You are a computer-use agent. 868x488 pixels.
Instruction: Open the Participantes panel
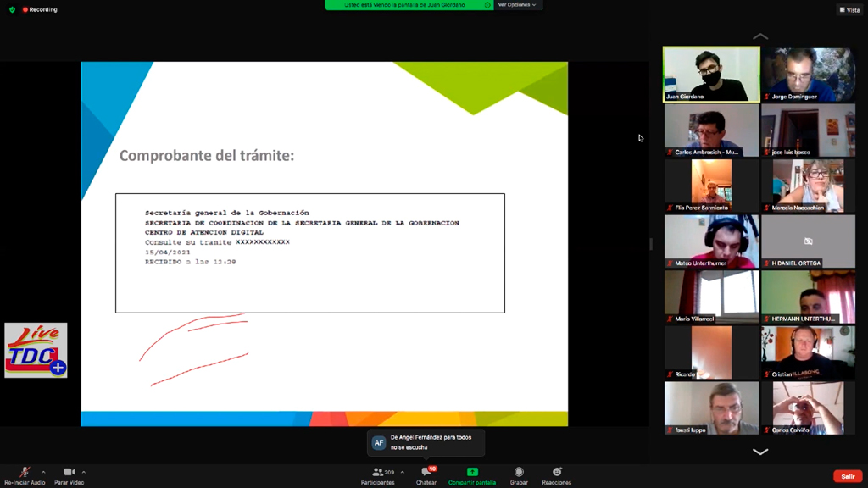tap(378, 473)
